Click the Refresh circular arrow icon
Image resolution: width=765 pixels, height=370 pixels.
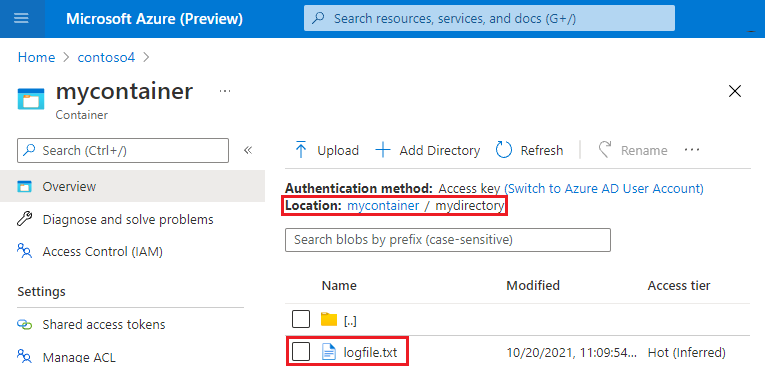coord(503,150)
